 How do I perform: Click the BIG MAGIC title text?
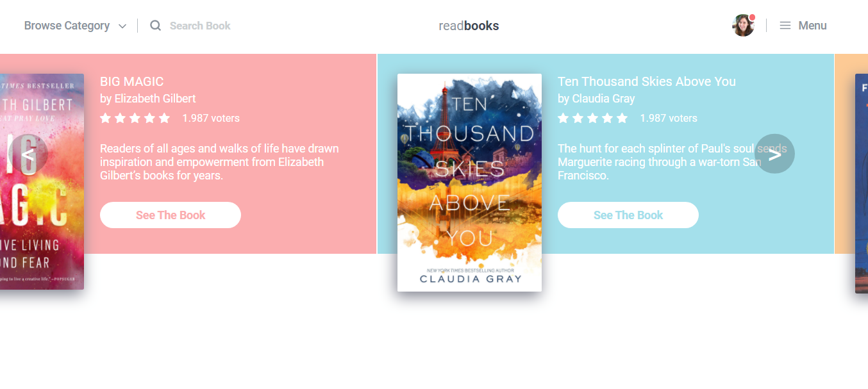[131, 81]
